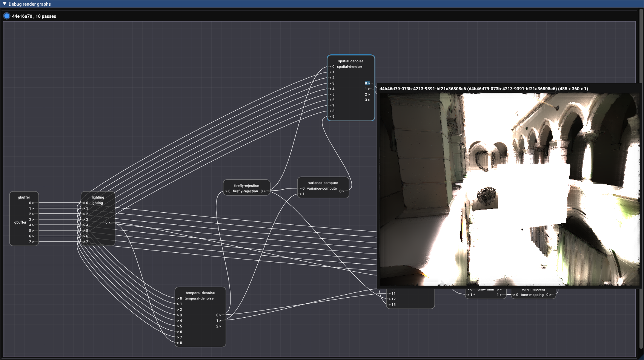This screenshot has width=644, height=360.
Task: Click spatial-denoise input pin 1
Action: click(x=332, y=72)
